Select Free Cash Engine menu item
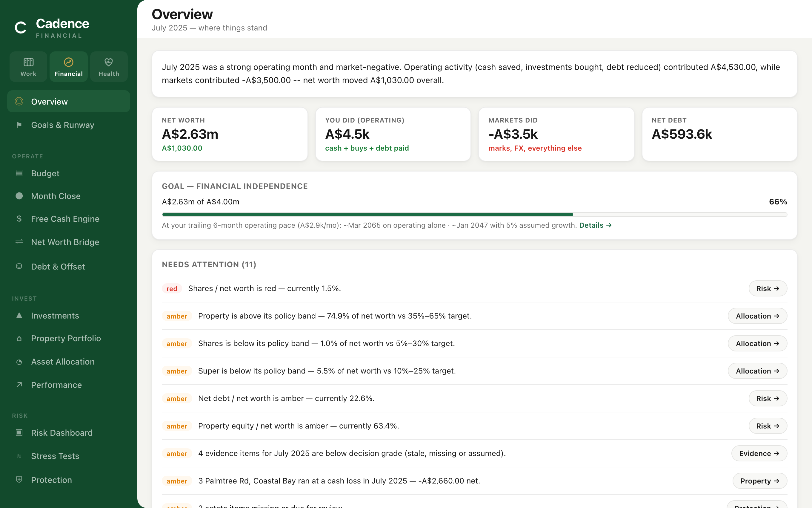The height and width of the screenshot is (508, 812). [x=68, y=219]
